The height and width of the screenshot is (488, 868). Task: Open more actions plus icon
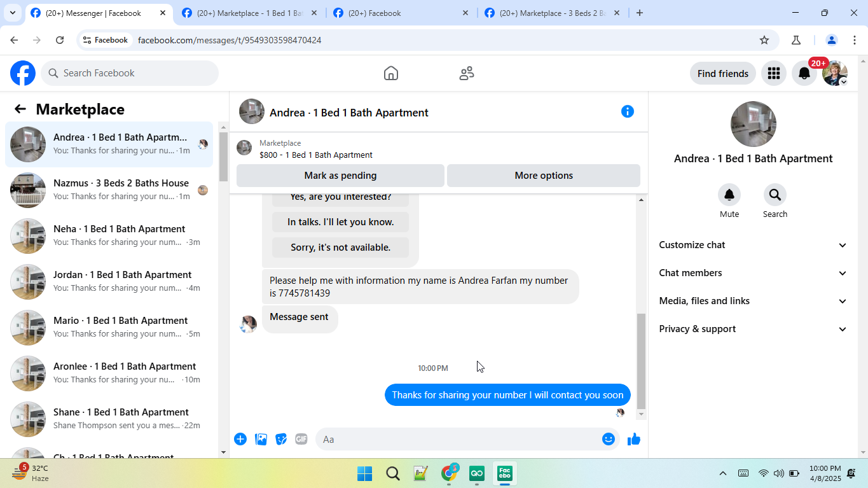pyautogui.click(x=240, y=439)
